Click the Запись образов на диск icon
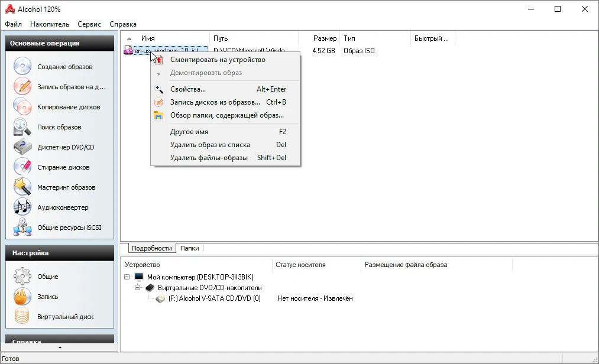The height and width of the screenshot is (364, 599). tap(22, 87)
